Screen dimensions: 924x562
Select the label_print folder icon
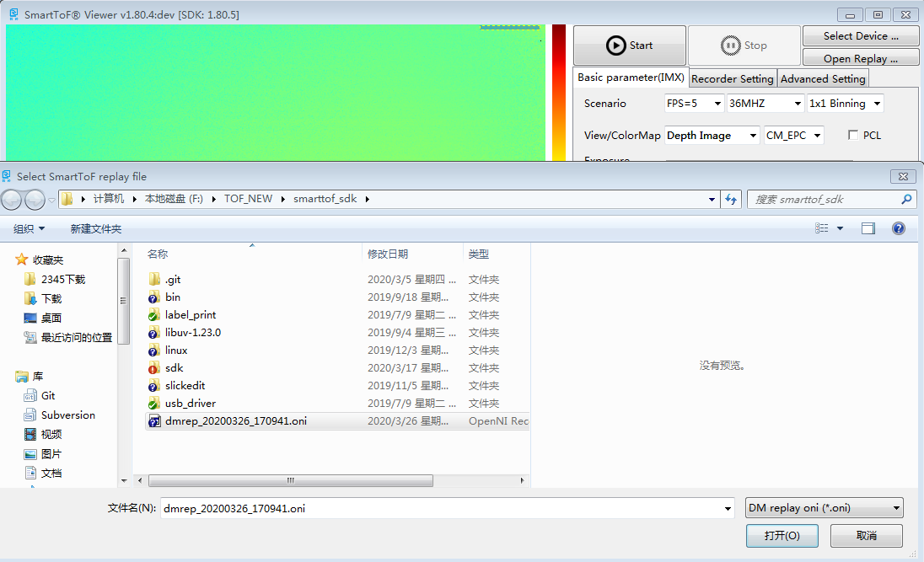(x=154, y=314)
